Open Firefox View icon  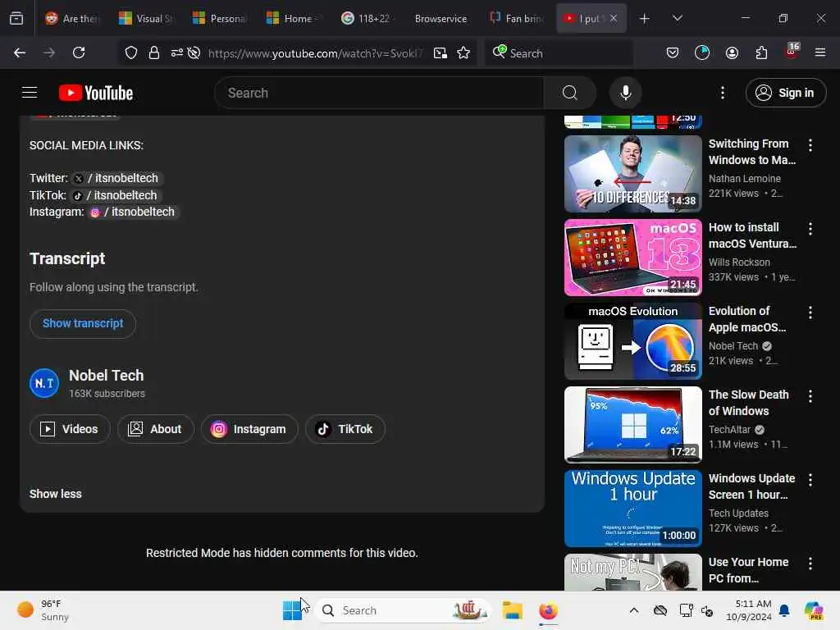(x=16, y=18)
